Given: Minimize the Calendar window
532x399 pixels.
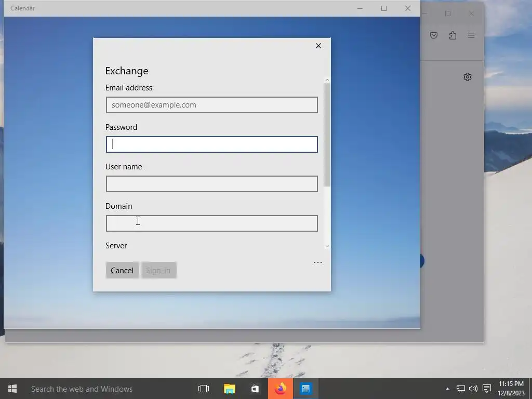Looking at the screenshot, I should (x=360, y=8).
